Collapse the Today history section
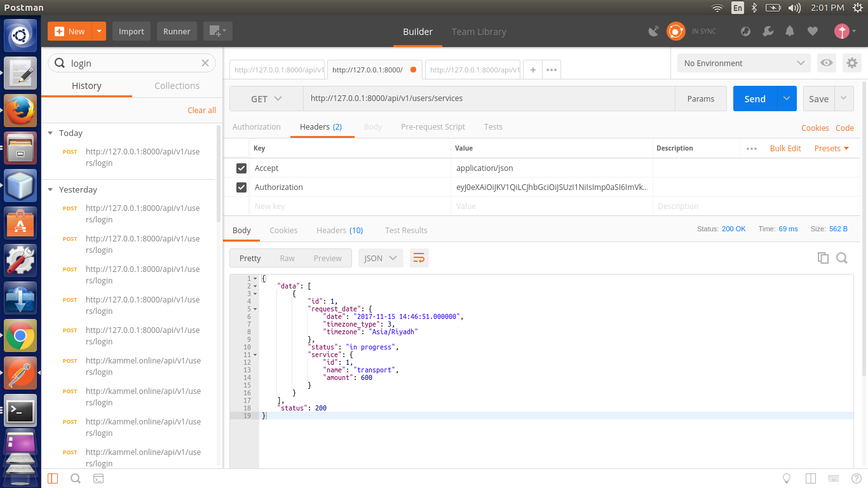Viewport: 868px width, 488px height. 51,133
